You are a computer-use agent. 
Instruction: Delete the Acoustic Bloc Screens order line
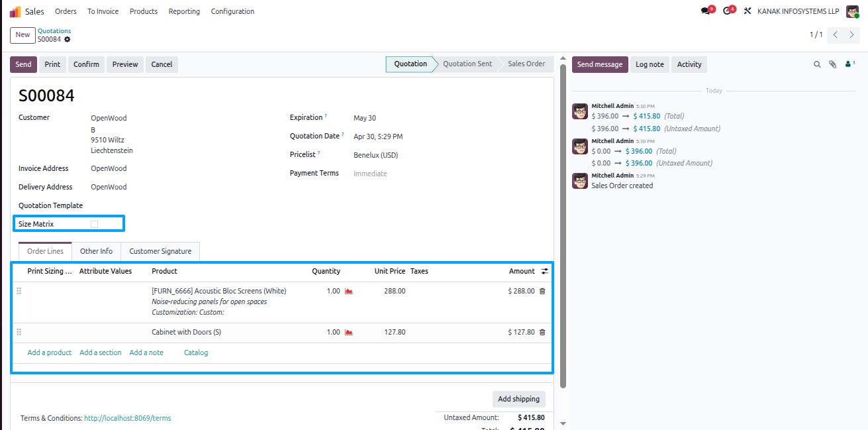(542, 291)
